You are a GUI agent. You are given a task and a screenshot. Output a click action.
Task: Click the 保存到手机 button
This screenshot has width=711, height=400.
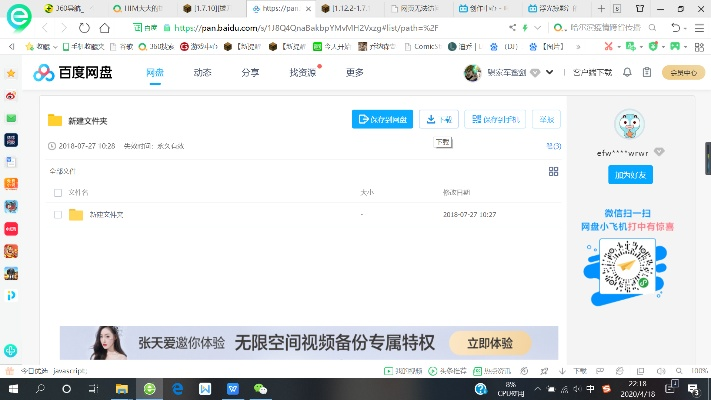(x=495, y=119)
